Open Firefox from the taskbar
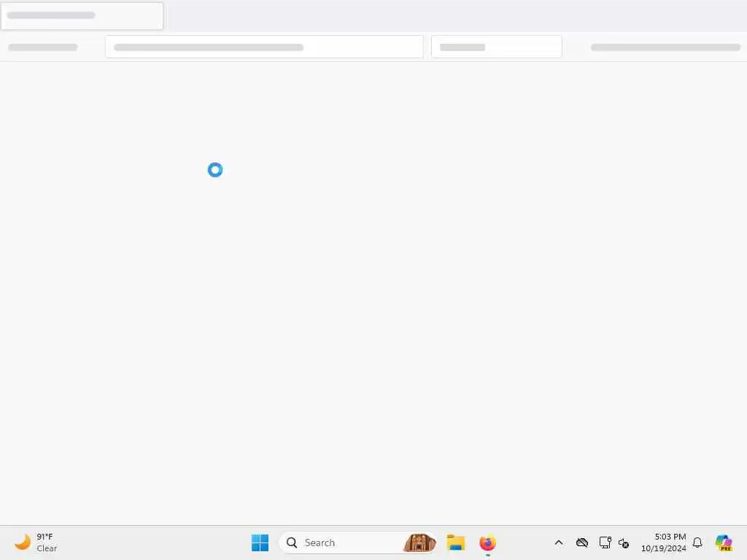This screenshot has width=747, height=560. point(487,542)
